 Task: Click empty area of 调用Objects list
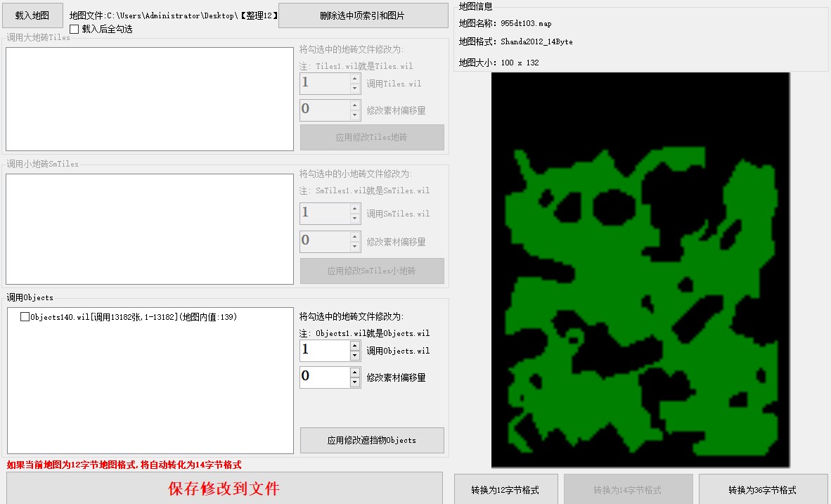149,394
